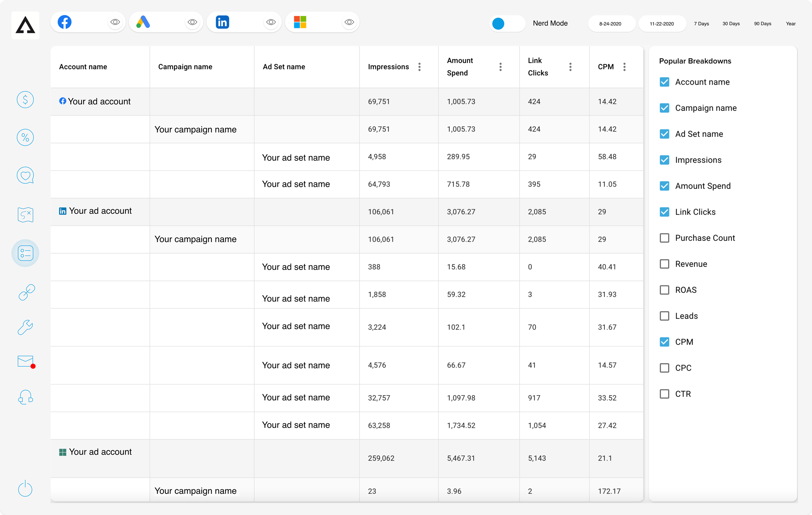This screenshot has height=515, width=812.
Task: Open the wrench settings sidebar icon
Action: pos(25,327)
